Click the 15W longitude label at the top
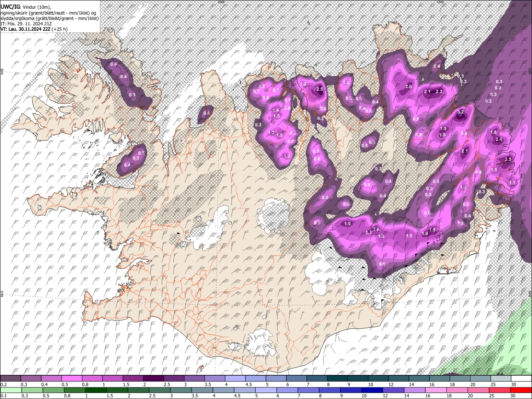Viewport: 532px width, 399px height. click(441, 2)
